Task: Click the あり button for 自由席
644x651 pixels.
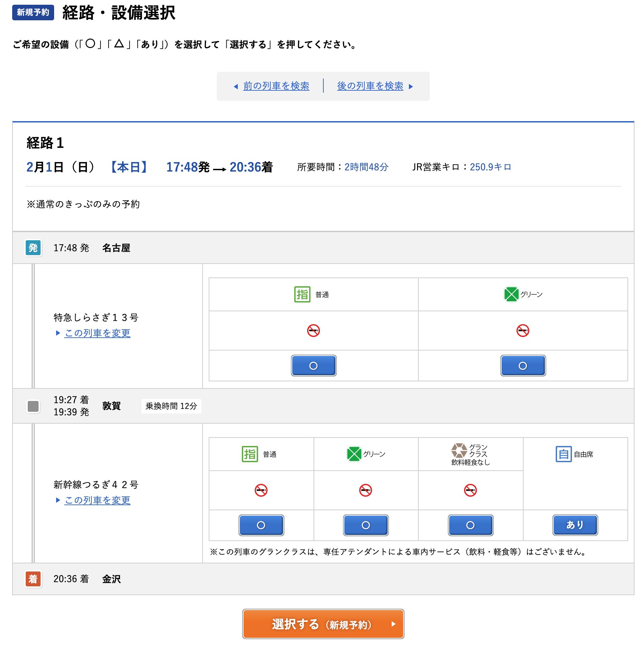Action: [x=575, y=525]
